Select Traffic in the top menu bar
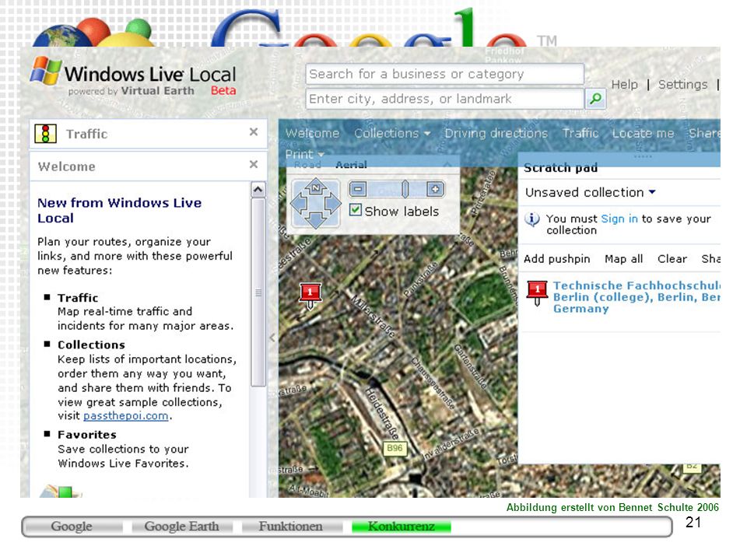The height and width of the screenshot is (560, 747). tap(580, 133)
